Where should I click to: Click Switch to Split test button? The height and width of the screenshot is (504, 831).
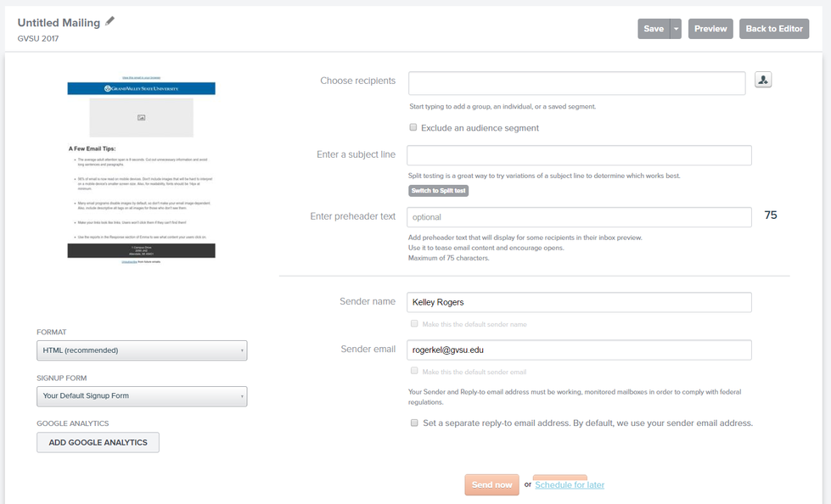438,191
